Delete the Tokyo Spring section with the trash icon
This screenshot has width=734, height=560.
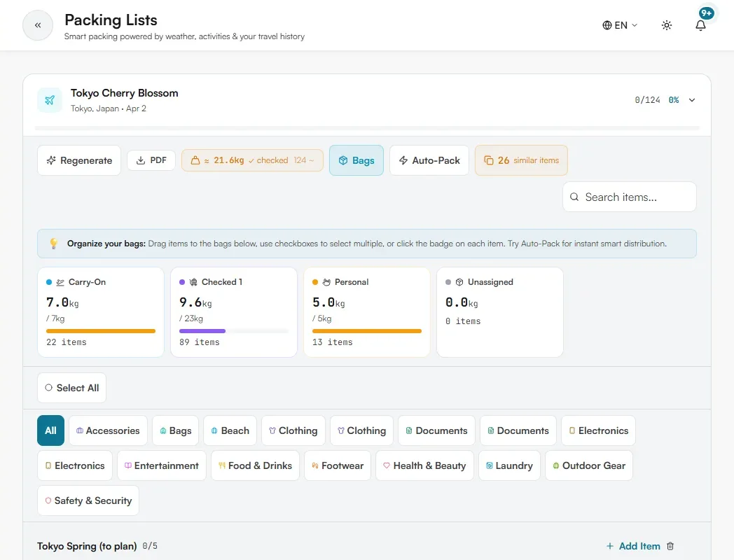point(670,546)
